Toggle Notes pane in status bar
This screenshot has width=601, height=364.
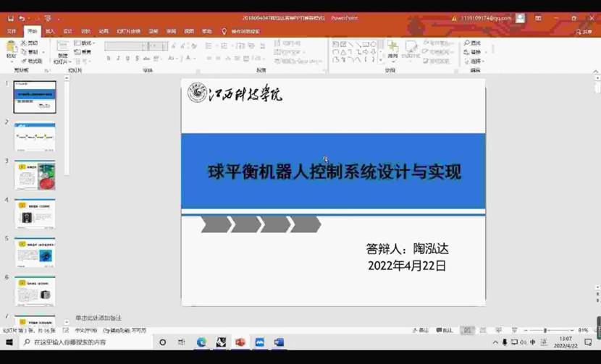coord(421,330)
